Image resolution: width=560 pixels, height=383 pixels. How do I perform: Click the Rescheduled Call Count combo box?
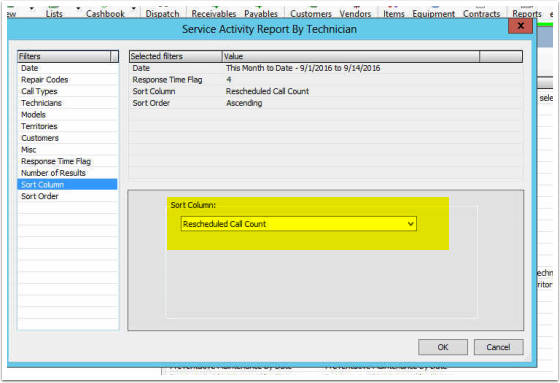pyautogui.click(x=299, y=224)
